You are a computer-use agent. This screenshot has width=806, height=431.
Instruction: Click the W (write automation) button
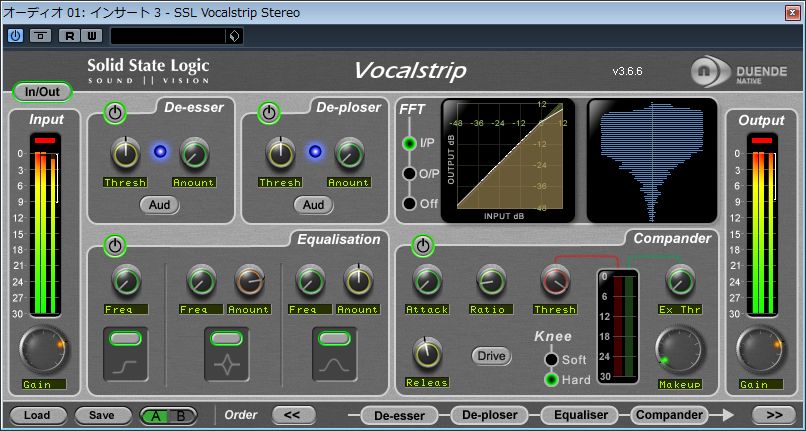point(91,36)
